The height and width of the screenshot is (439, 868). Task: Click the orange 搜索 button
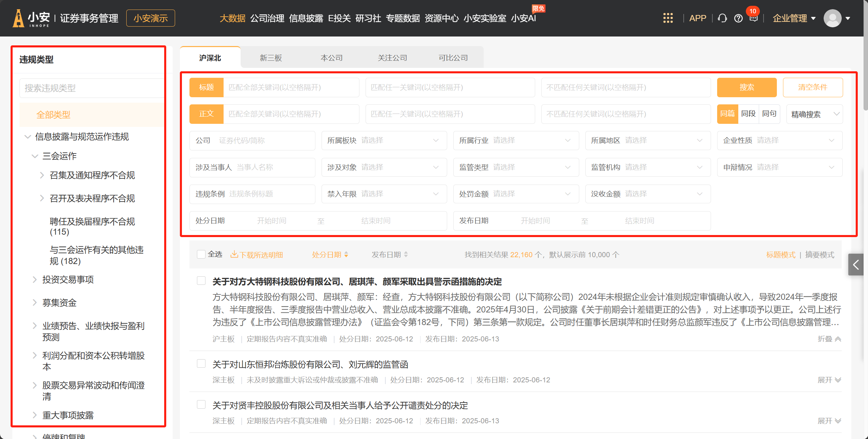[746, 87]
